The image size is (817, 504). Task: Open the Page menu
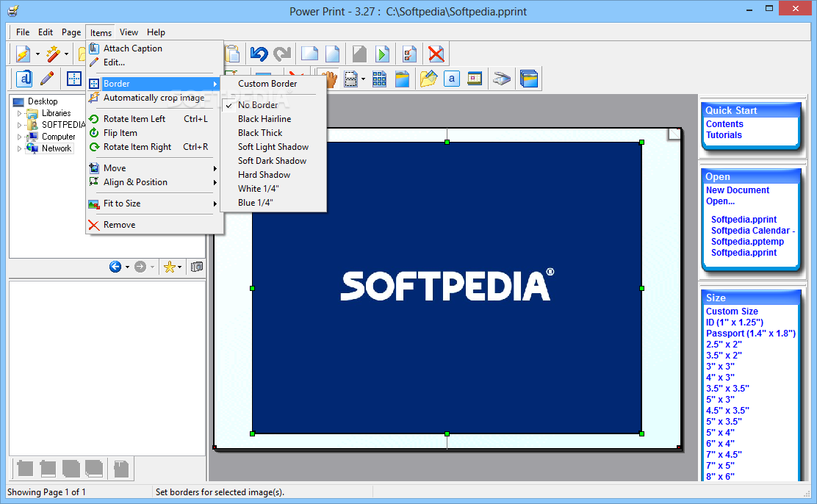click(71, 32)
